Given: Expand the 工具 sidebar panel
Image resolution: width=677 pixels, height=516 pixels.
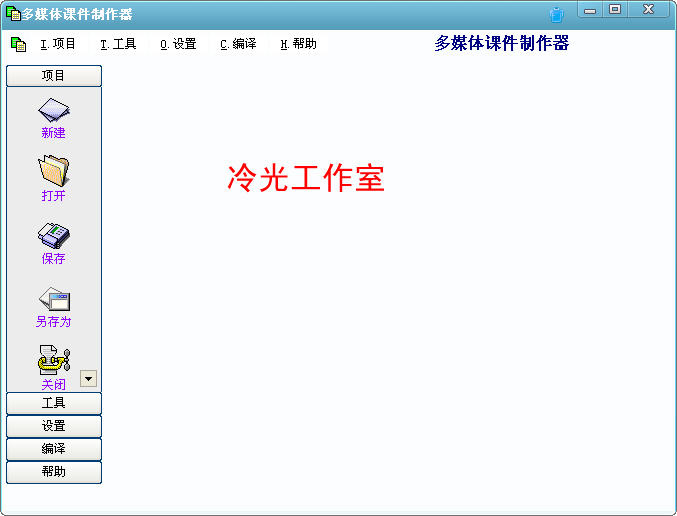Looking at the screenshot, I should [x=54, y=403].
